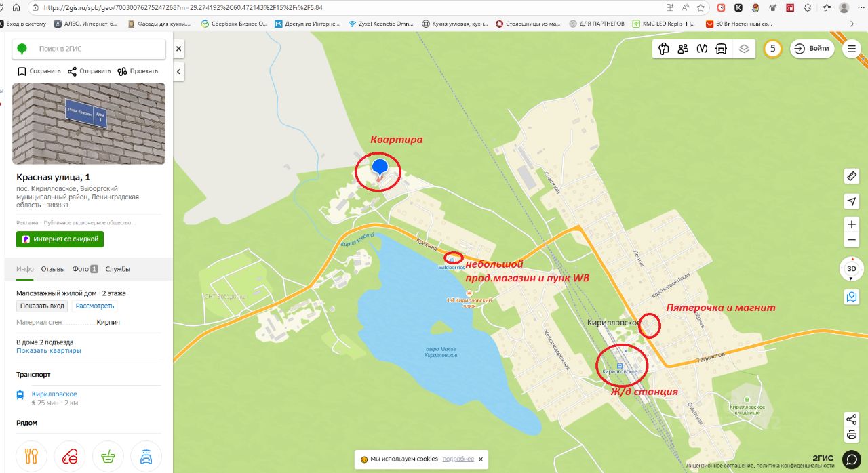Viewport: 868px width, 473px height.
Task: Center the map on my location
Action: pyautogui.click(x=852, y=201)
